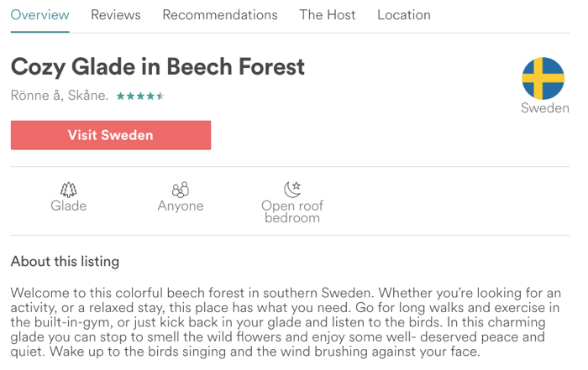Open the Recommendations tab

[220, 15]
